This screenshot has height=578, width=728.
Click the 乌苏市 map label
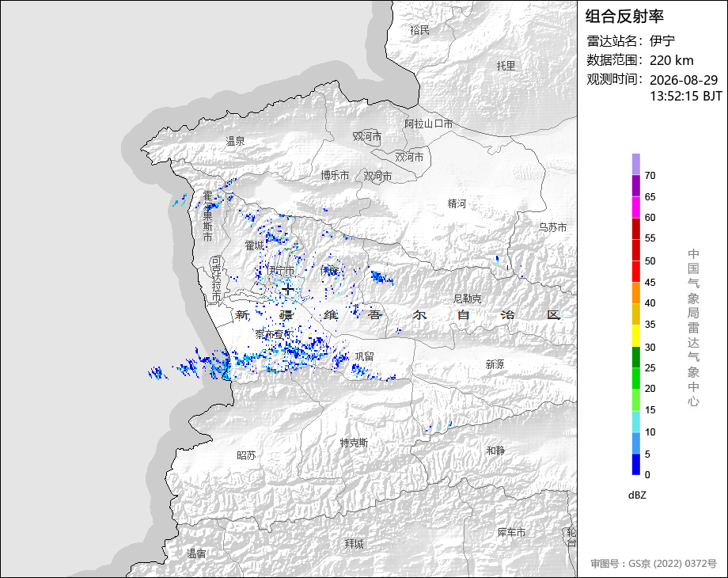click(x=552, y=228)
